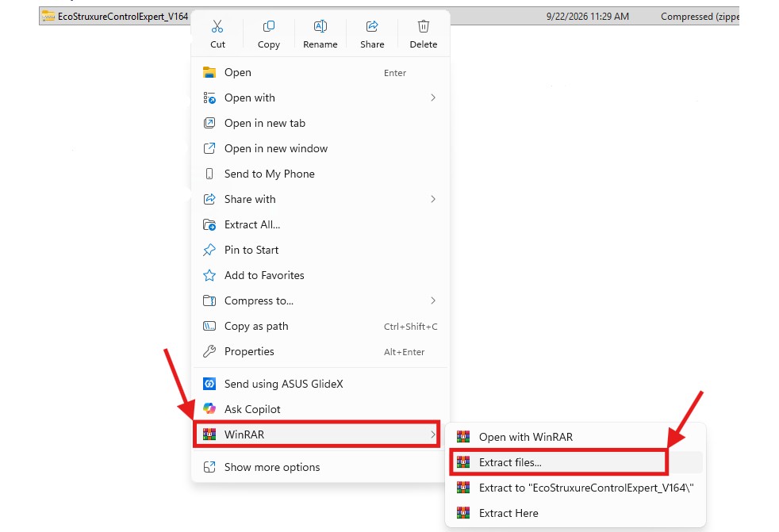Click the icon beside Open with WinRAR
The width and height of the screenshot is (779, 532).
click(463, 437)
